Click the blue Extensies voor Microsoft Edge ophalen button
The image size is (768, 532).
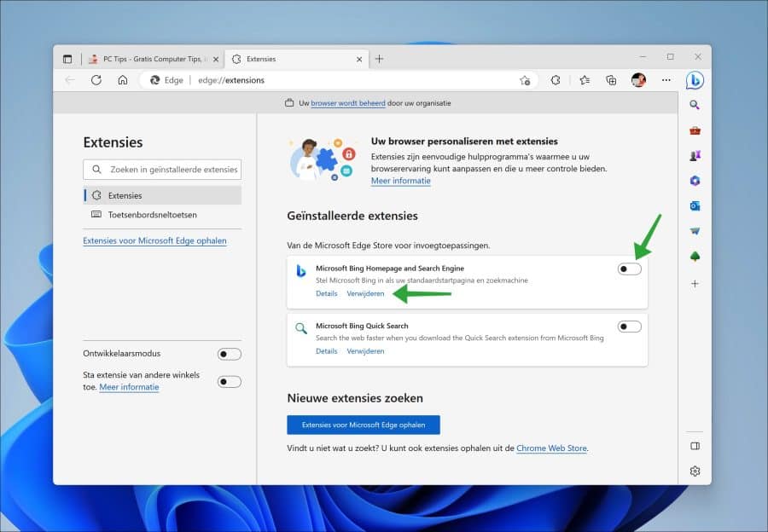pos(364,425)
